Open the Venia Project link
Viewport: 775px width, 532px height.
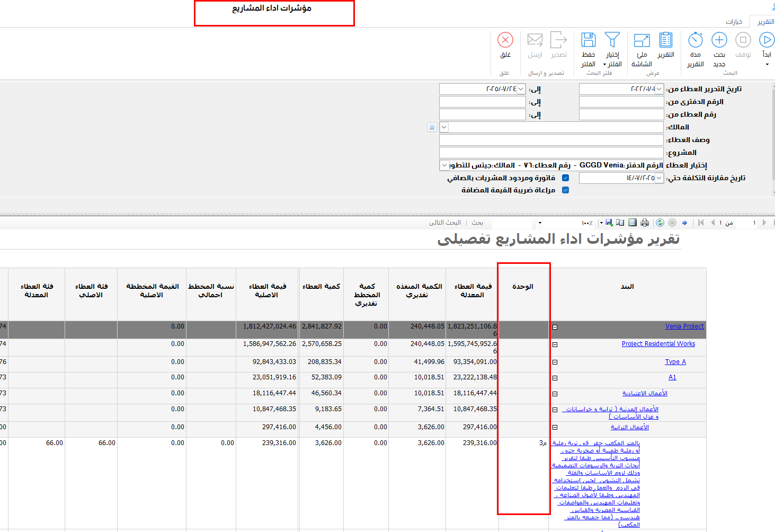[x=684, y=326]
